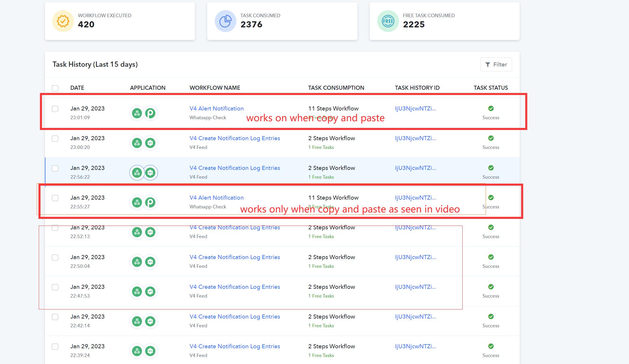The image size is (629, 364).
Task: Click the Free Task Consumed icon
Action: click(388, 21)
